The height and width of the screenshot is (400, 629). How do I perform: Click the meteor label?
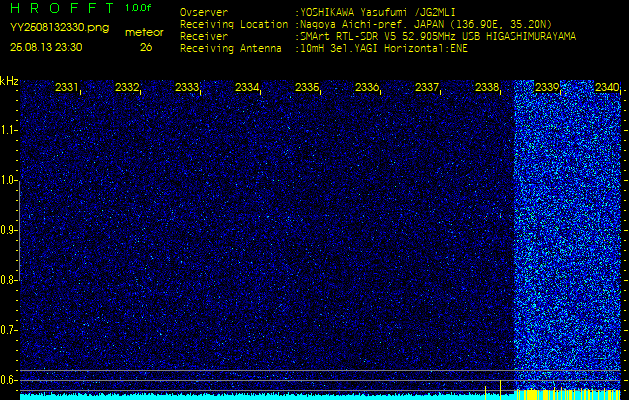(x=144, y=33)
